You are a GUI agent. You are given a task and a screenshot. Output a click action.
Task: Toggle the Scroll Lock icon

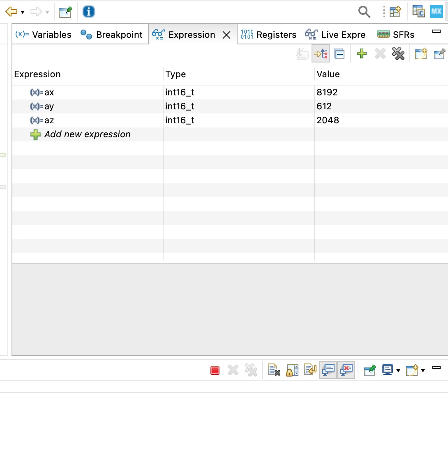pos(292,370)
